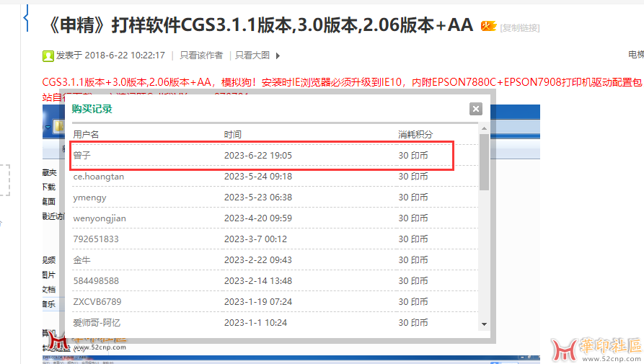
Task: Click time 2023-3-7 00:12
Action: [255, 239]
